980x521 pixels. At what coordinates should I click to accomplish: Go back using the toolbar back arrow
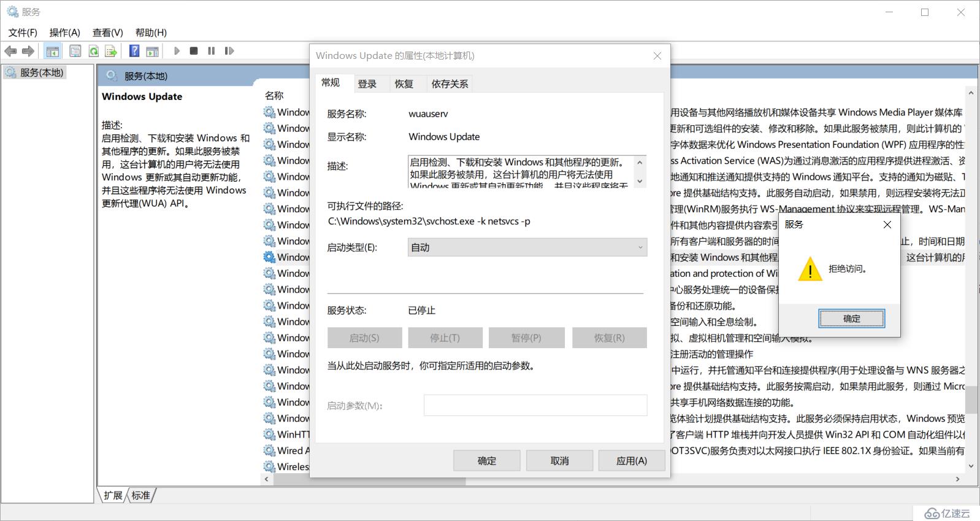click(10, 51)
